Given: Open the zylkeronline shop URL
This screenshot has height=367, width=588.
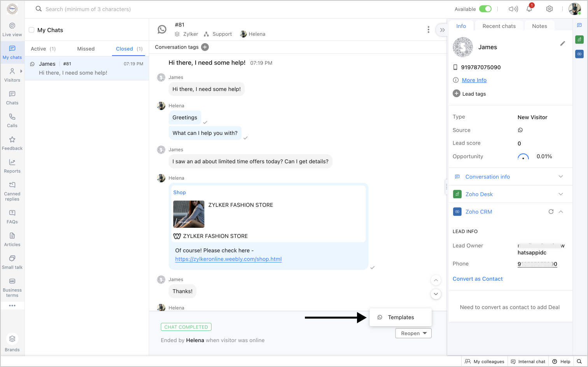Looking at the screenshot, I should (x=228, y=259).
